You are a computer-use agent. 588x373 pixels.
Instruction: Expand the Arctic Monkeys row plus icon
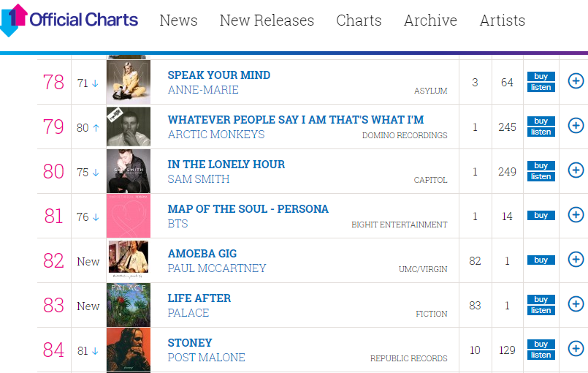click(576, 126)
